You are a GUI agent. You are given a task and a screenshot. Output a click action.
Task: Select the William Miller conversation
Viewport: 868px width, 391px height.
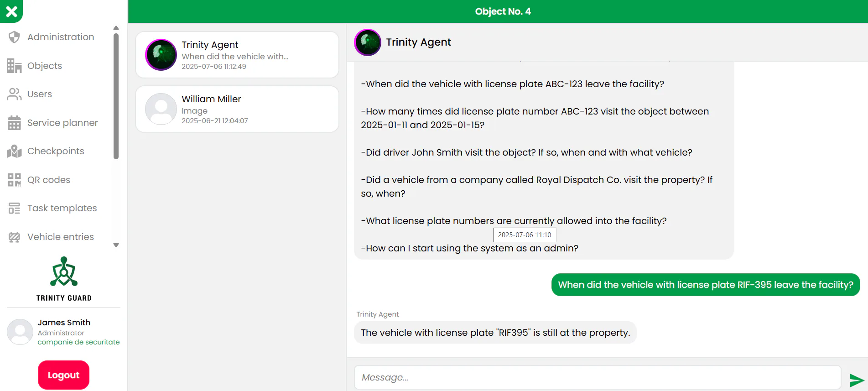237,109
